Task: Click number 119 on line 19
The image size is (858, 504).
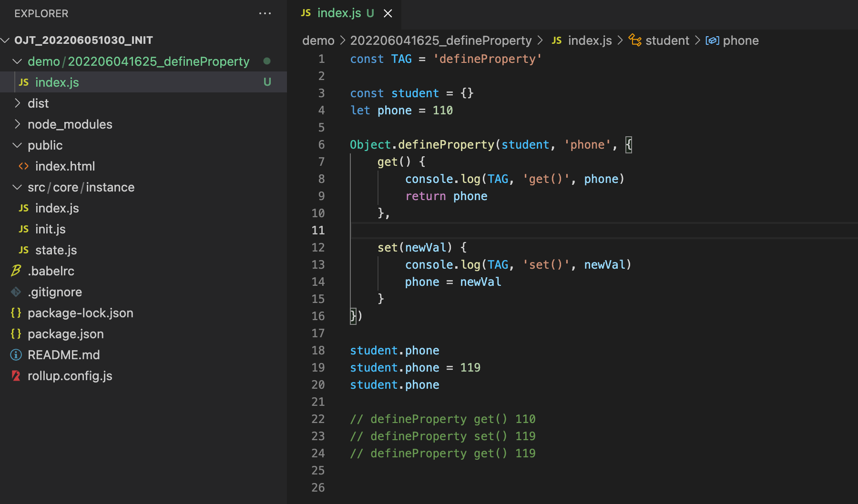Action: coord(470,368)
